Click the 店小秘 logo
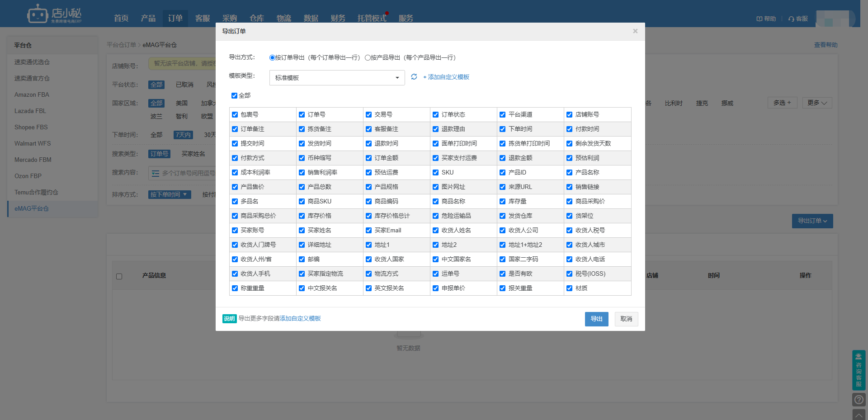Image resolution: width=868 pixels, height=420 pixels. 54,14
